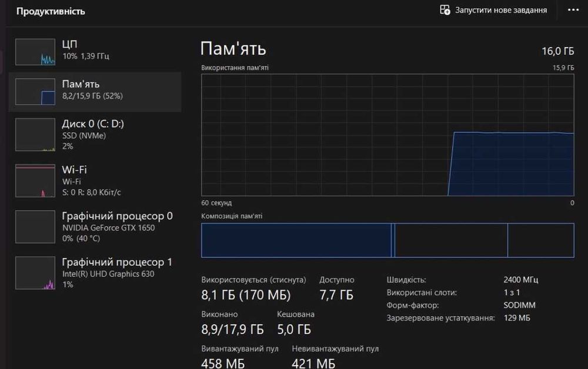Click '0% (40 °C)' GPU 0 stats text

click(81, 238)
